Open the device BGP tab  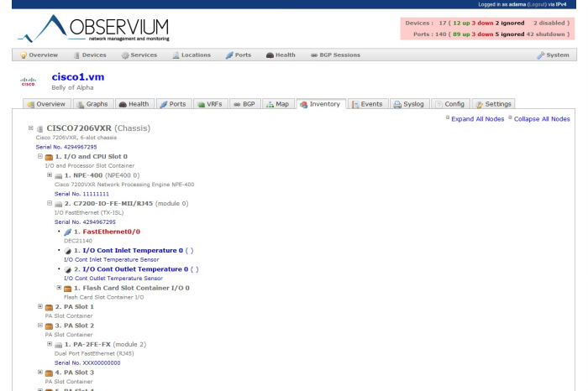pyautogui.click(x=245, y=104)
